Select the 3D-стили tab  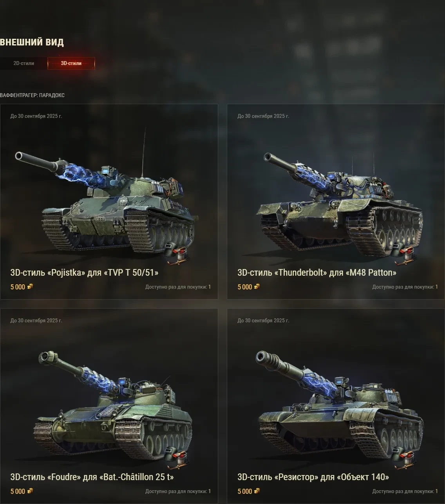(x=71, y=63)
